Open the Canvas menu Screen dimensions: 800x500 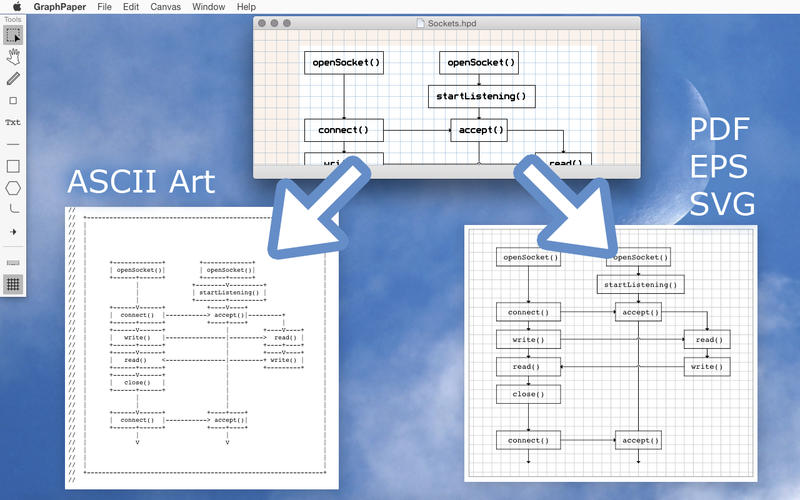166,7
